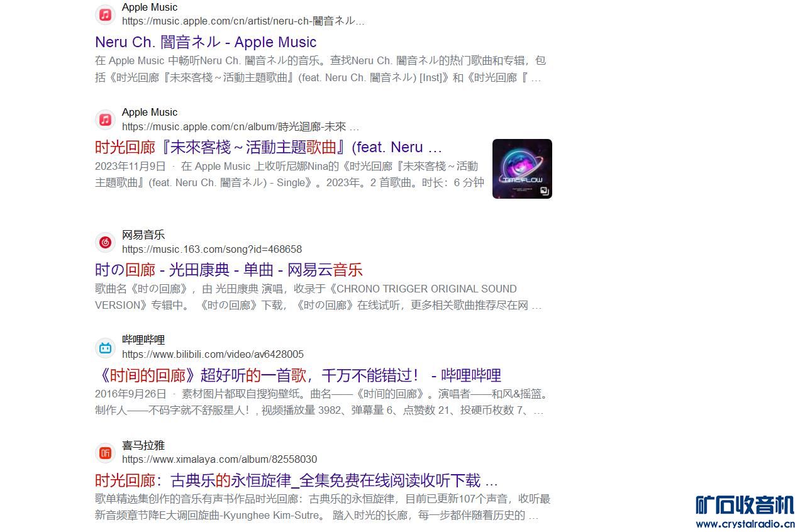
Task: Open 时光回廊：古典乐的永恒旋律 Ximalaya result
Action: [x=296, y=480]
